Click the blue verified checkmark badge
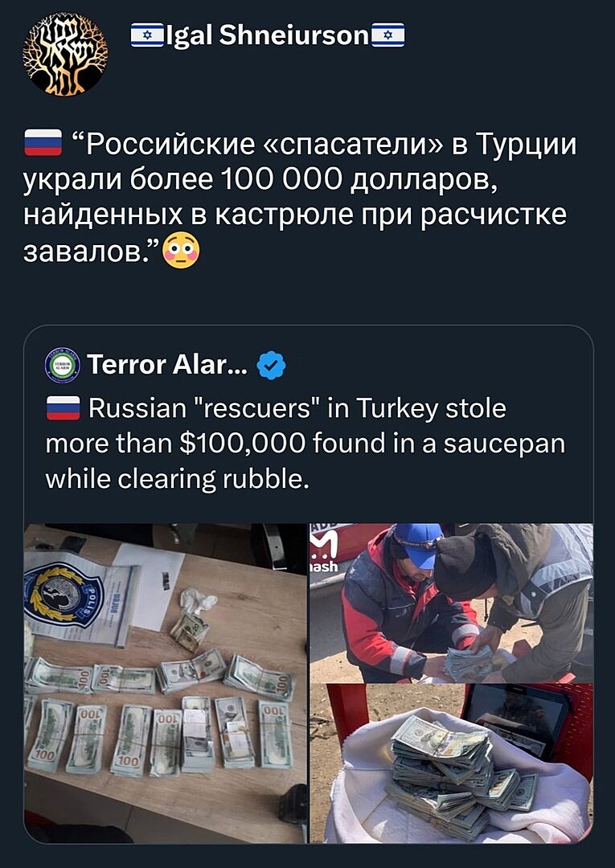 [272, 365]
